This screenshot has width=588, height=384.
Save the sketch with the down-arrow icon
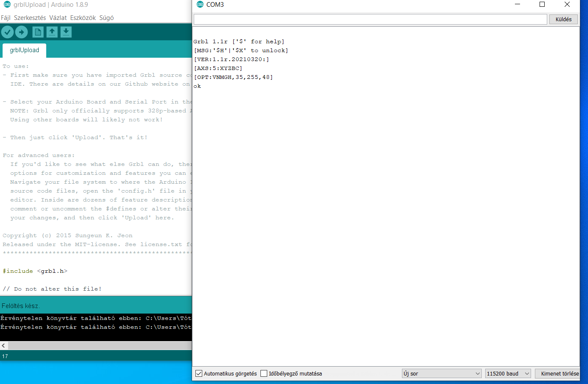[x=66, y=32]
